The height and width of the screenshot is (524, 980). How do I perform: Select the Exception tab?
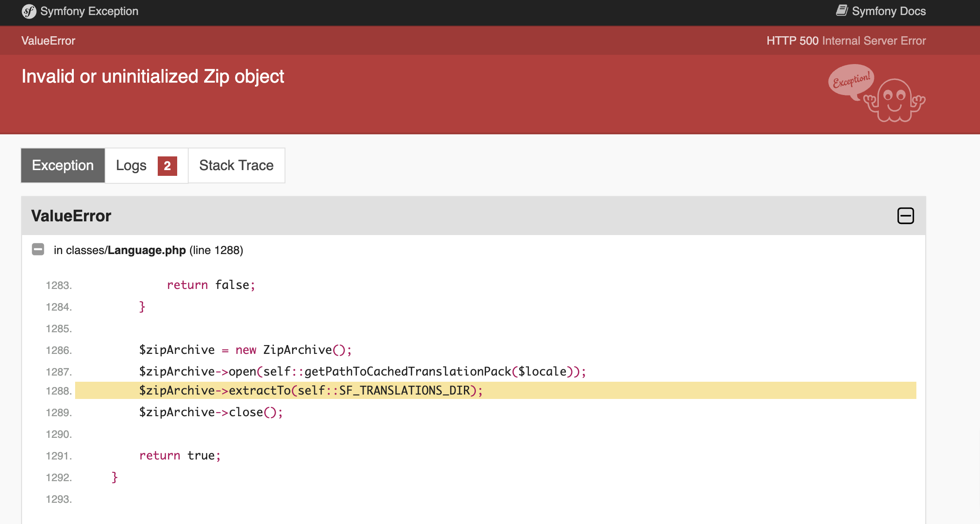62,165
